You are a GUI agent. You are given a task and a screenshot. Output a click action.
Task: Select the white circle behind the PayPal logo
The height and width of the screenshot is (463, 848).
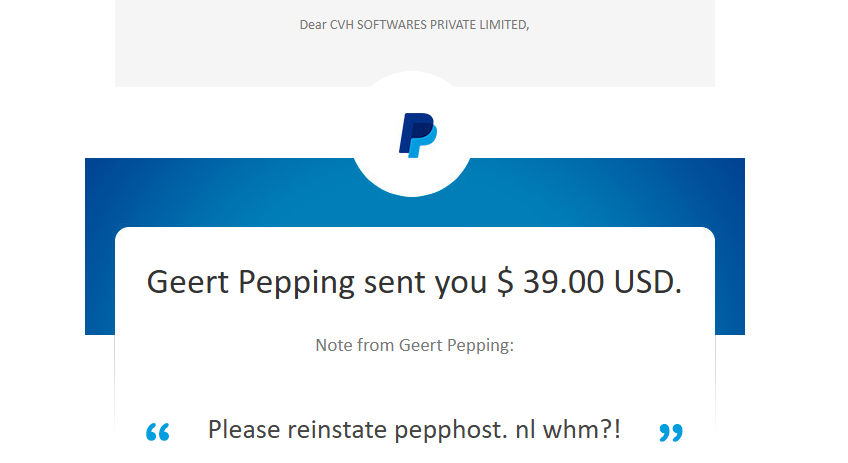[x=412, y=134]
